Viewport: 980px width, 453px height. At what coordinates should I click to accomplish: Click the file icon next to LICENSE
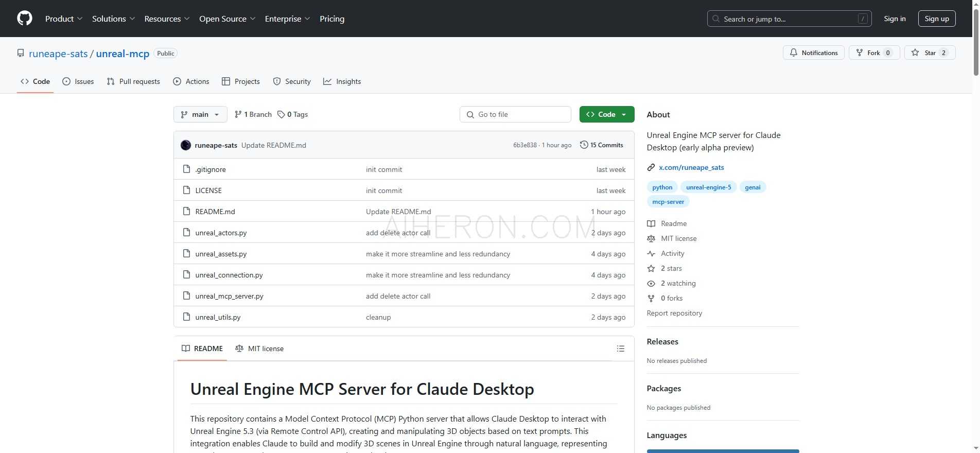pos(187,190)
